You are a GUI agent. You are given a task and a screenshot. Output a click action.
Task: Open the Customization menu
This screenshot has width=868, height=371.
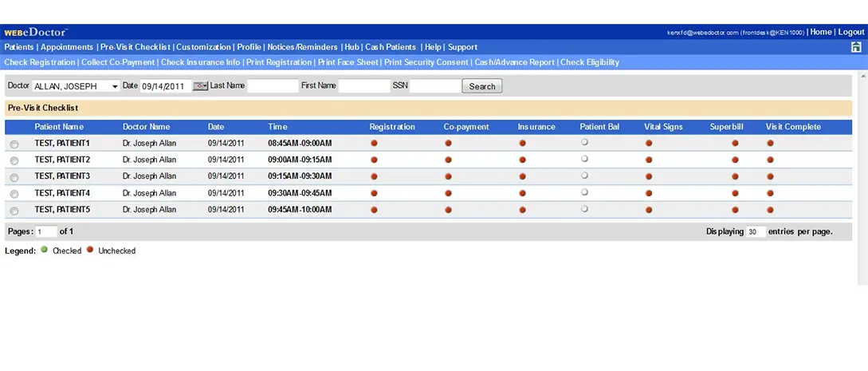tap(204, 47)
